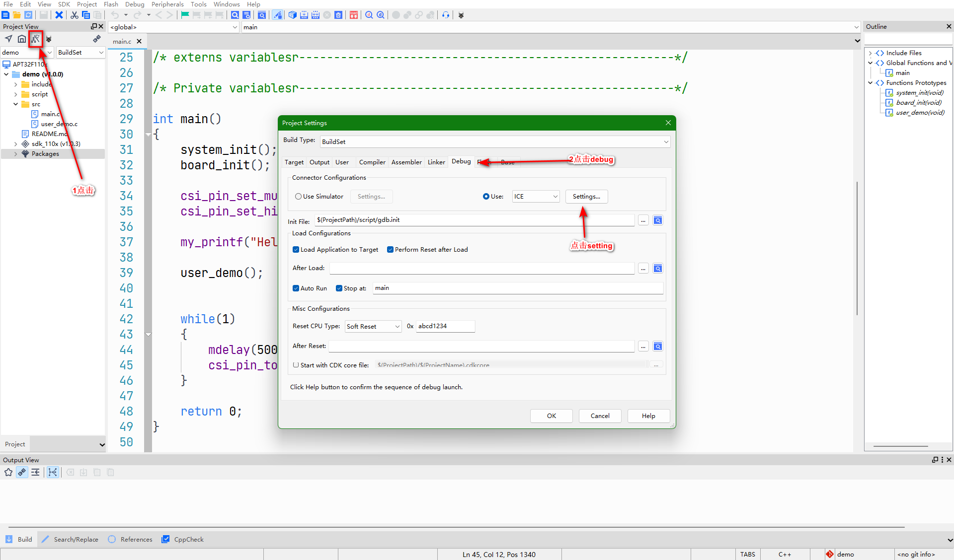Click the editor vertical scrollbar
The height and width of the screenshot is (560, 954).
click(x=858, y=248)
